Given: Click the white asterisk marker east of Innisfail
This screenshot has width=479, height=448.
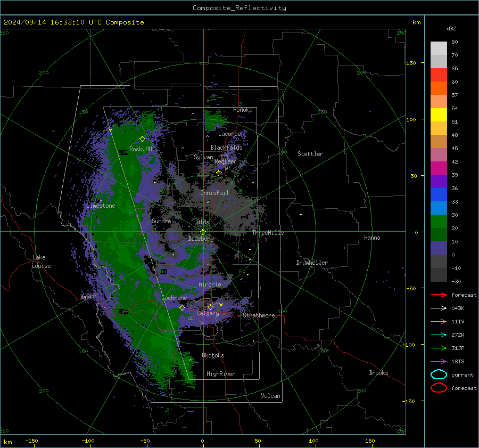Looking at the screenshot, I should coord(253,183).
